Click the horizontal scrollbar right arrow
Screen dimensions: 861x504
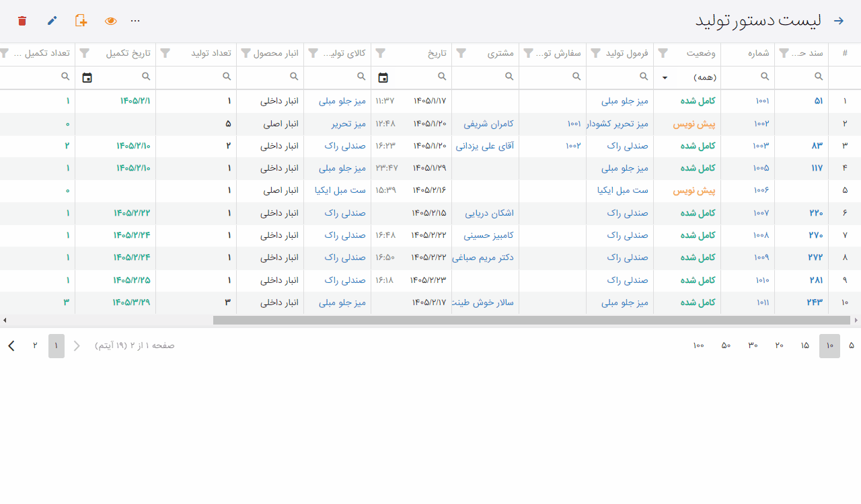tap(856, 321)
